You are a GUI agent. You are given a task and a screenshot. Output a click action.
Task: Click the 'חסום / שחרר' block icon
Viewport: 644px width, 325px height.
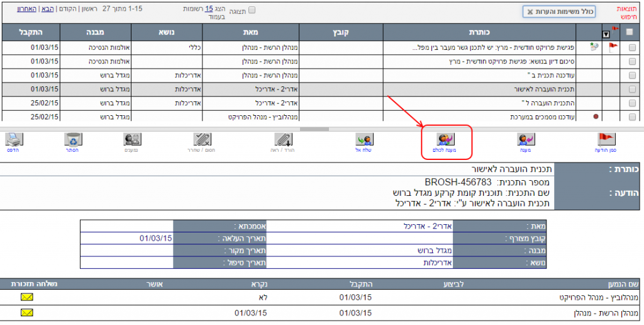click(x=202, y=139)
